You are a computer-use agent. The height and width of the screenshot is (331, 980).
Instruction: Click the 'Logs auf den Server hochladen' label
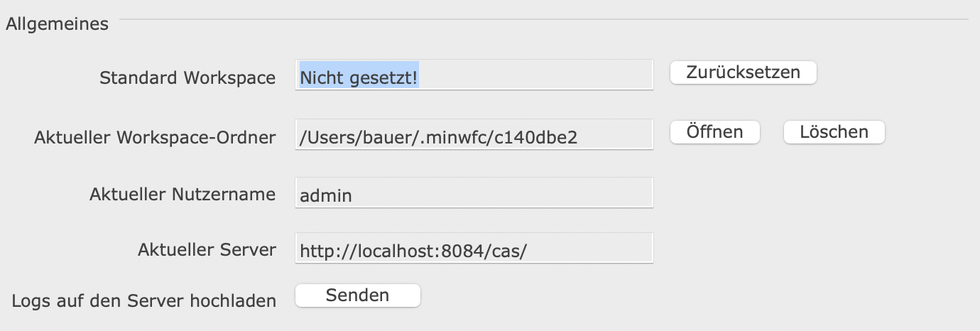tap(144, 300)
